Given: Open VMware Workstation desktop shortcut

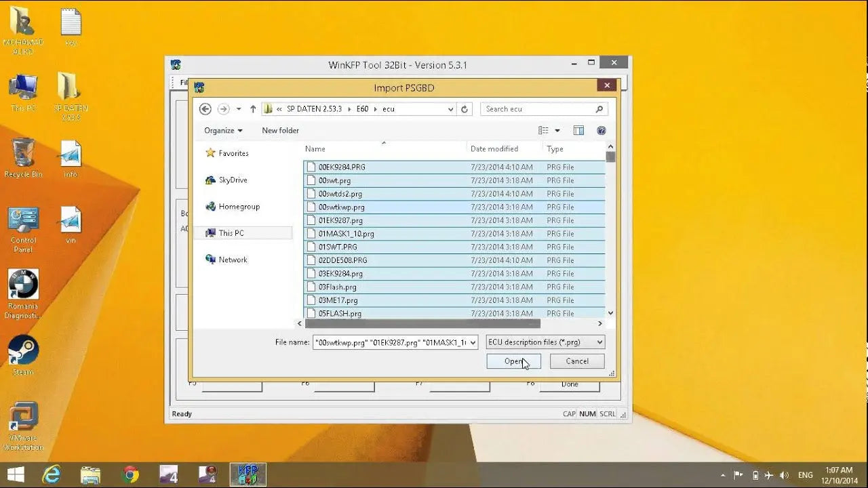Looking at the screenshot, I should coord(23,426).
